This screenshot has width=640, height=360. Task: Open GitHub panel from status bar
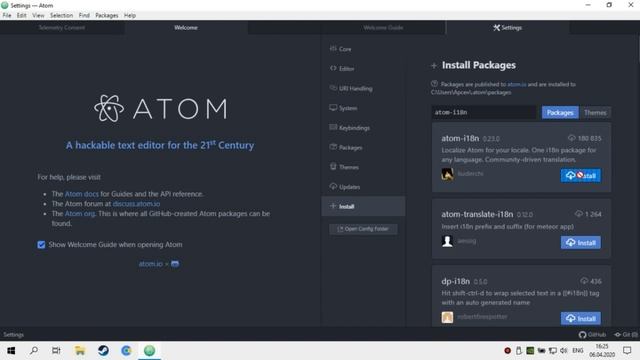point(592,335)
